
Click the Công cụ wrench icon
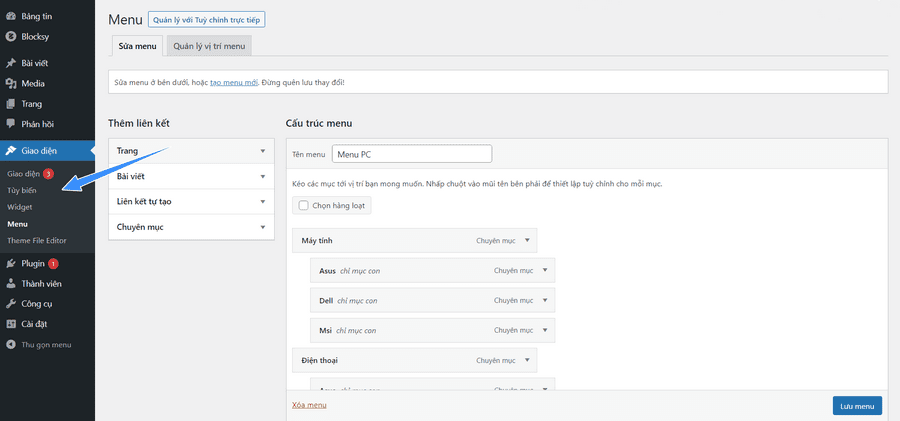pyautogui.click(x=11, y=304)
